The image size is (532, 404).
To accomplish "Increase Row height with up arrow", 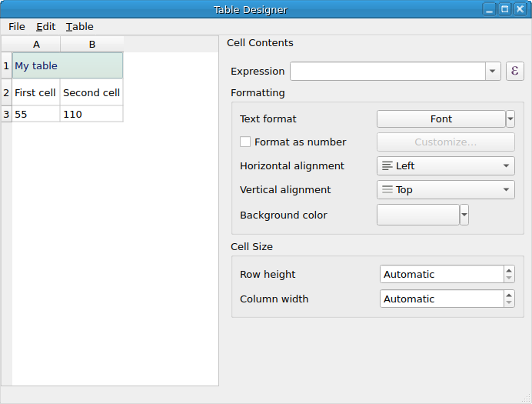I will pyautogui.click(x=509, y=270).
